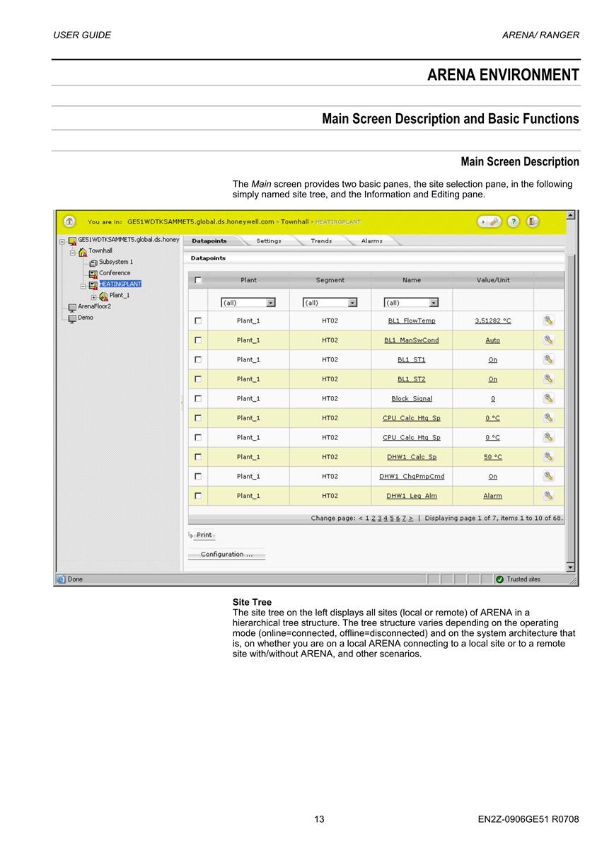Click the up-arrow navigation icon in the yellow header
Screen dimensions: 614x868
(70, 221)
